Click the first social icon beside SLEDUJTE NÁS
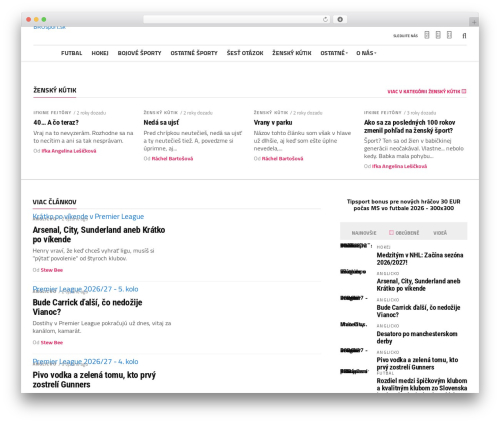The width and height of the screenshot is (500, 423). [427, 35]
